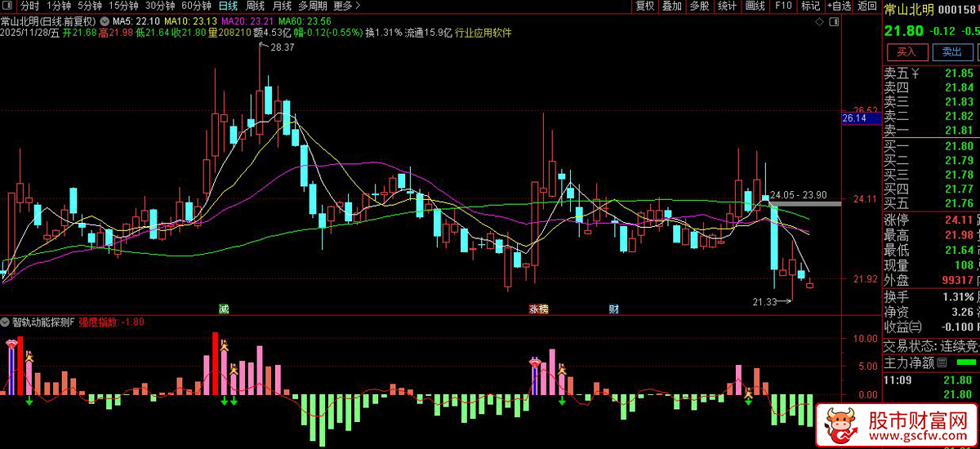
Task: Click the 减 marker on the chart
Action: (x=223, y=309)
